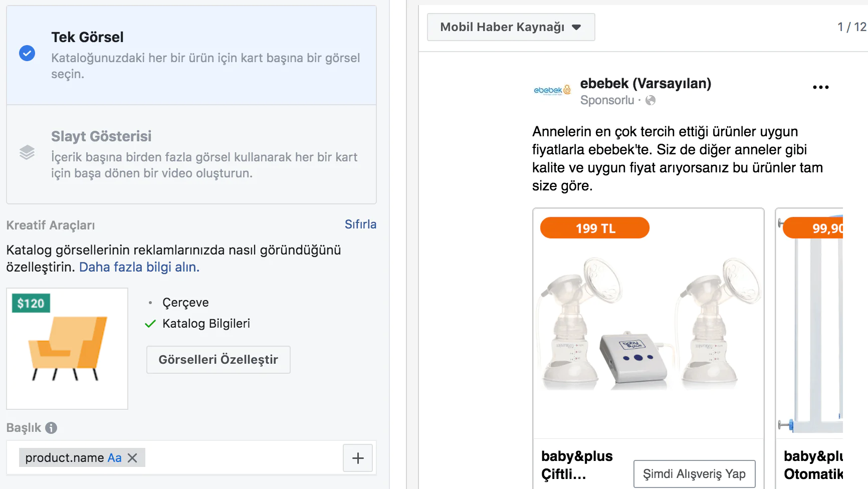The width and height of the screenshot is (868, 489).
Task: Click the Başlık info icon
Action: pos(51,428)
